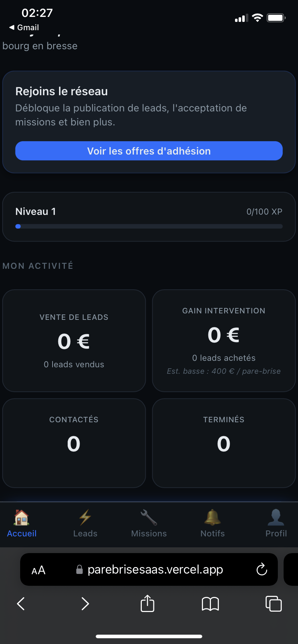Screen dimensions: 298x644
Task: Open the Vente de leads card
Action: 74,341
